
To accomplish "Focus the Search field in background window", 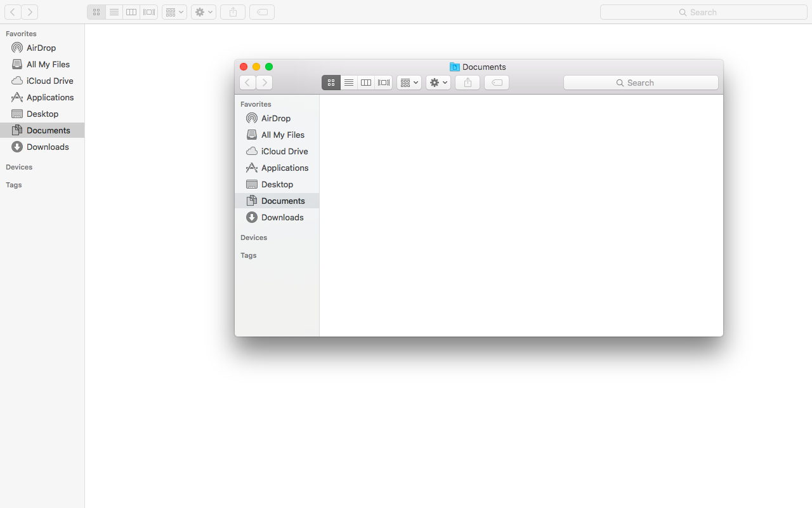I will (x=704, y=12).
